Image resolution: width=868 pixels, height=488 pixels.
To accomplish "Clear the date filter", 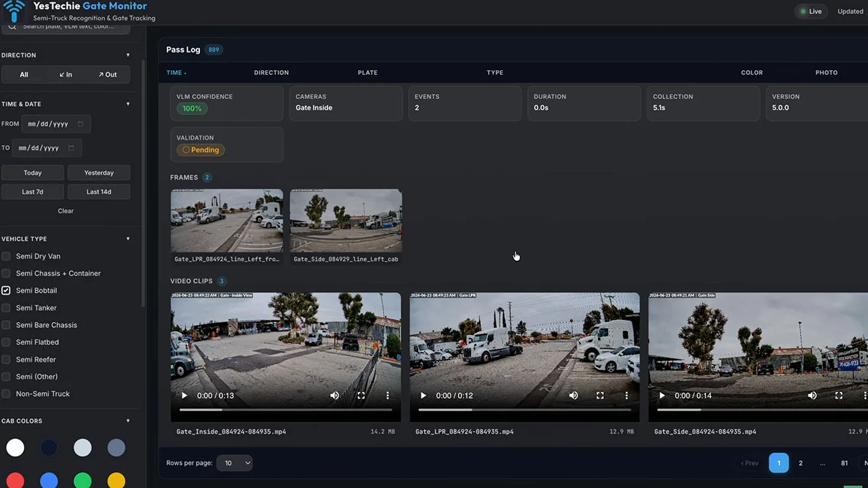I will pos(65,211).
